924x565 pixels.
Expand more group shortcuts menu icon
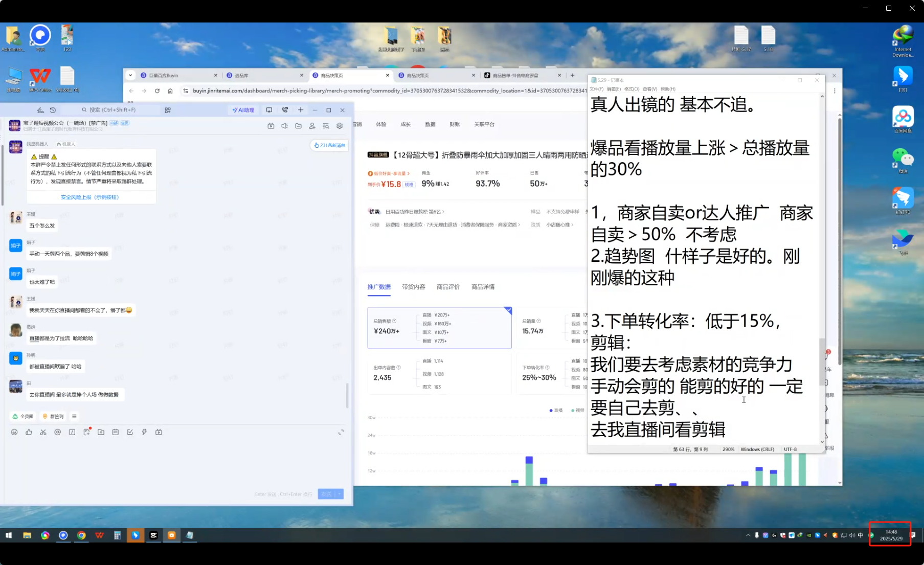click(x=74, y=416)
